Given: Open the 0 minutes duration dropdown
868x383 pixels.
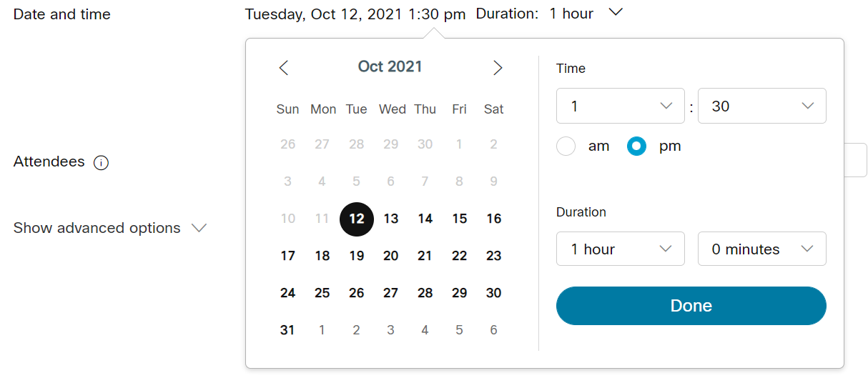Looking at the screenshot, I should pos(762,249).
